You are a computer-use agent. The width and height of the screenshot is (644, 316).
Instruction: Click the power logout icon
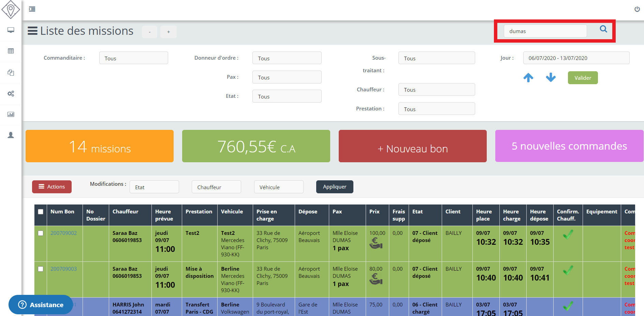637,9
